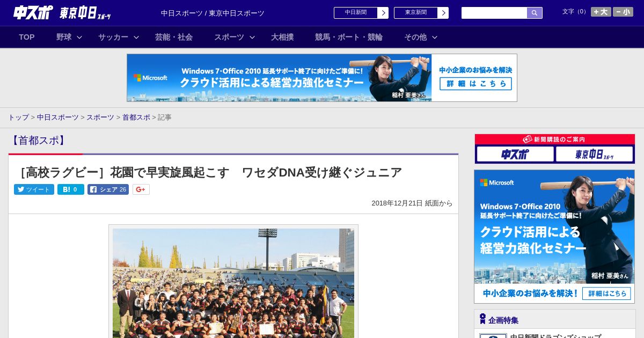Click the Hatena B! bookmark button

coord(71,189)
